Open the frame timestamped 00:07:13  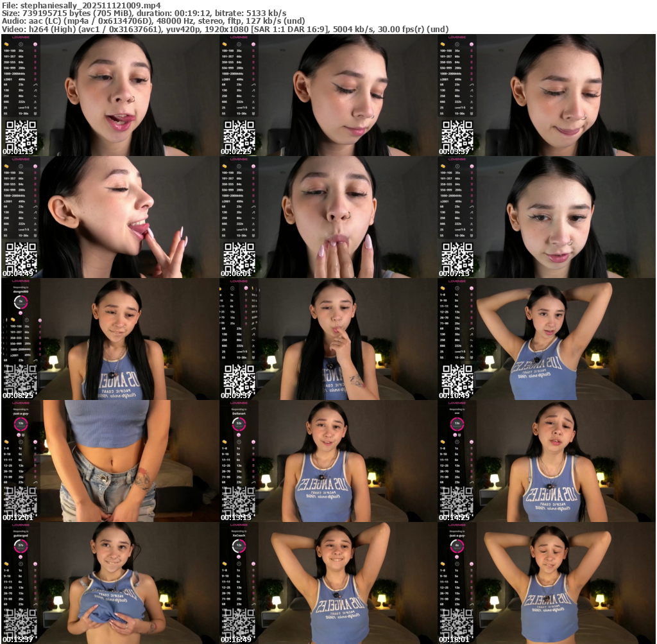546,217
